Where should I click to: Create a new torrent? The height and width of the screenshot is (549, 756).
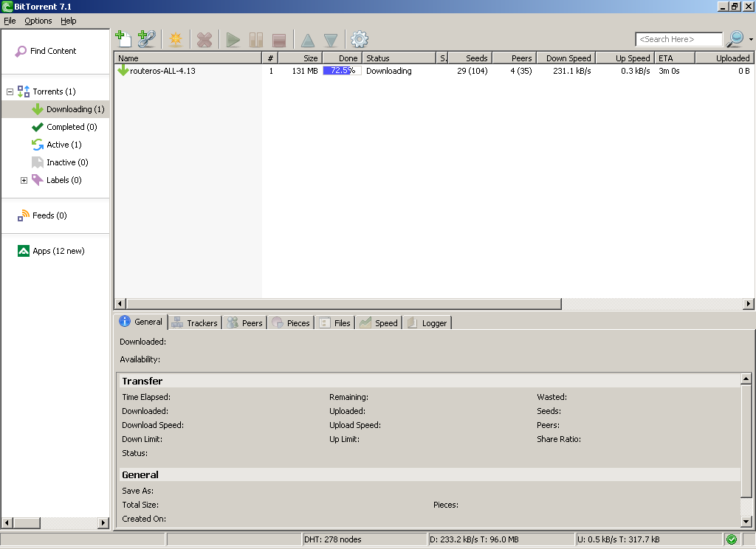175,39
